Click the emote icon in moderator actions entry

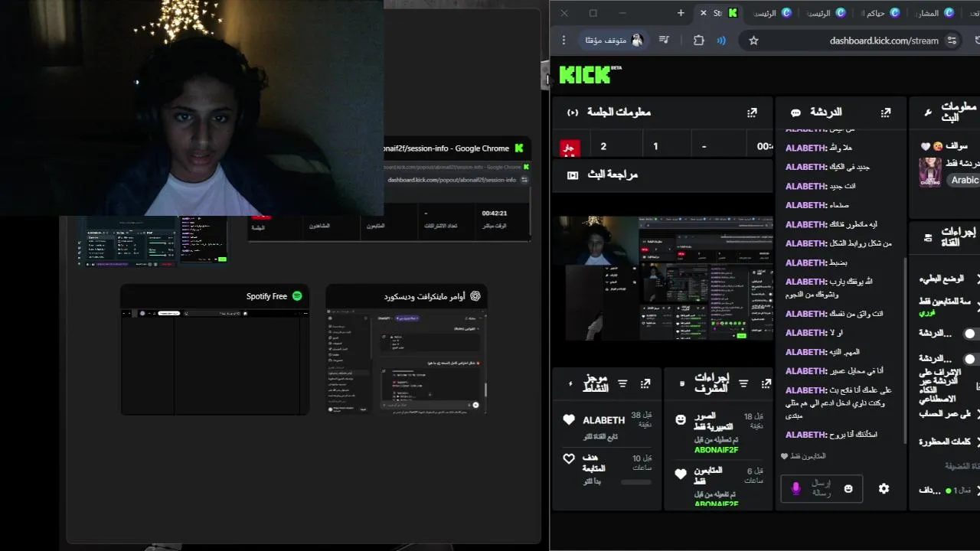(681, 419)
